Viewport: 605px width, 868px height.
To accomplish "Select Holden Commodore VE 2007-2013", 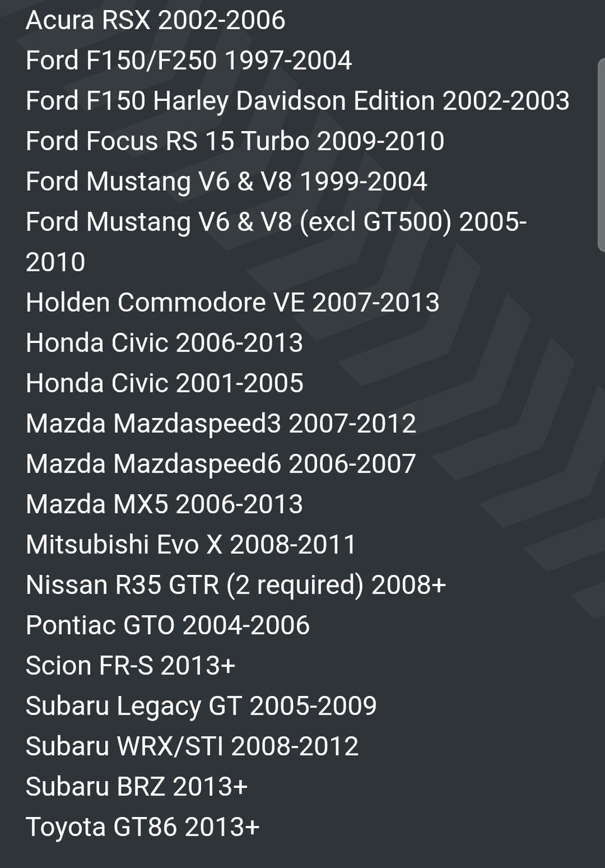I will tap(233, 303).
